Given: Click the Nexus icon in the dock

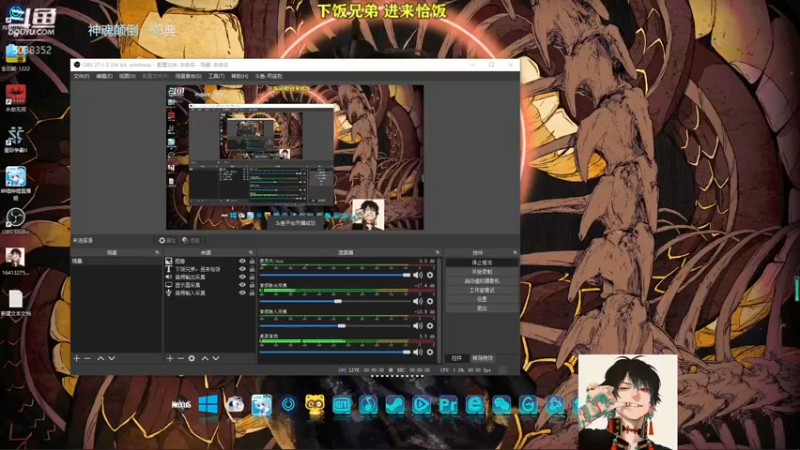Looking at the screenshot, I should click(181, 405).
